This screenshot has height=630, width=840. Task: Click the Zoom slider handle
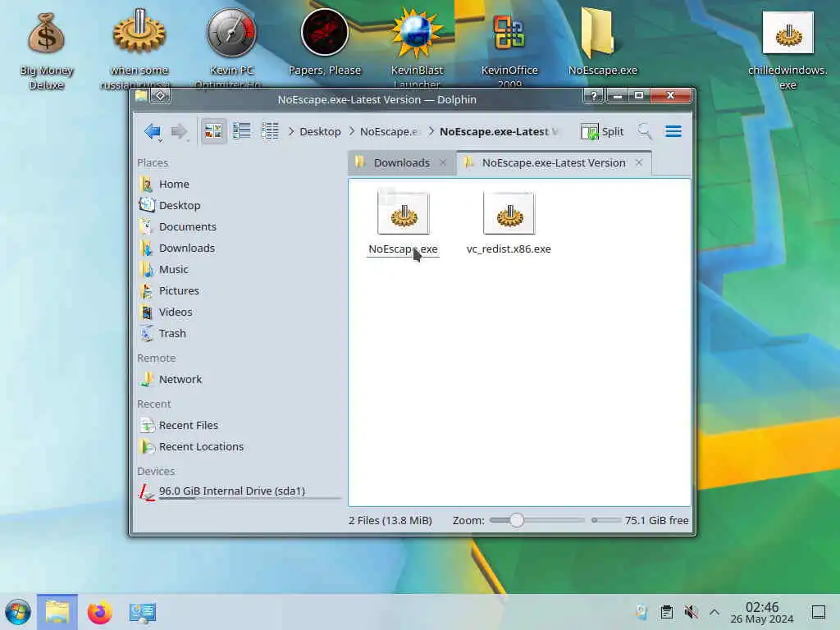(x=517, y=520)
